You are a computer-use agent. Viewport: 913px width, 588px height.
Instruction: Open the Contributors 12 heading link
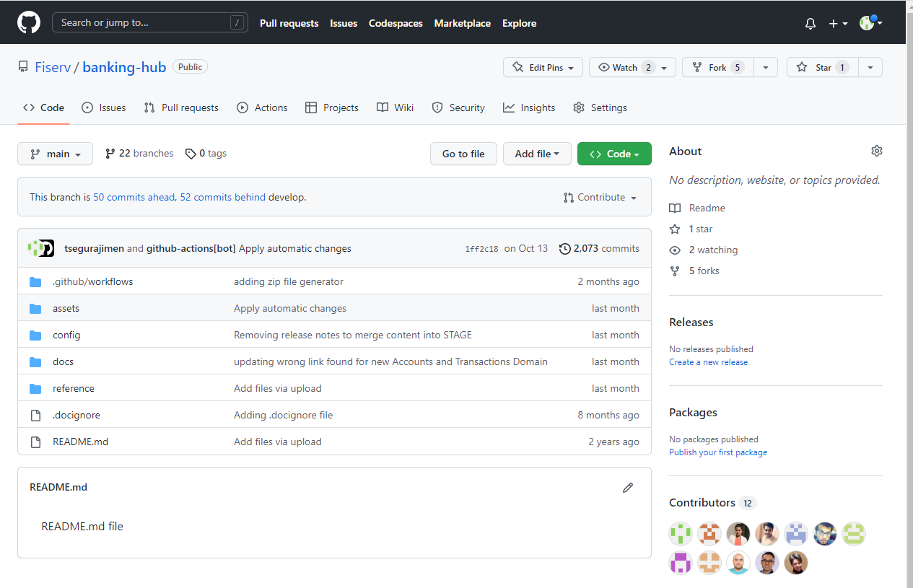(x=712, y=503)
